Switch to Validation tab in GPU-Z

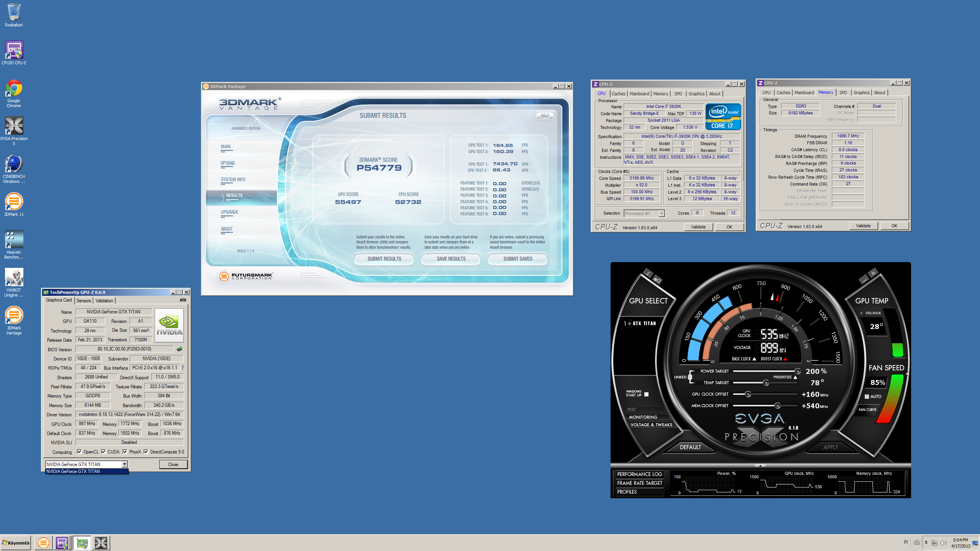click(104, 301)
